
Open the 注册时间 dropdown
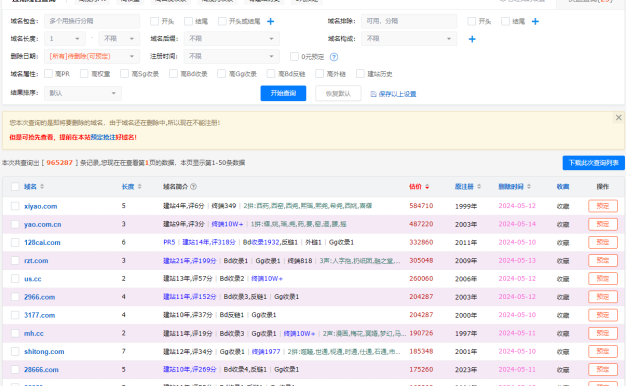[232, 56]
